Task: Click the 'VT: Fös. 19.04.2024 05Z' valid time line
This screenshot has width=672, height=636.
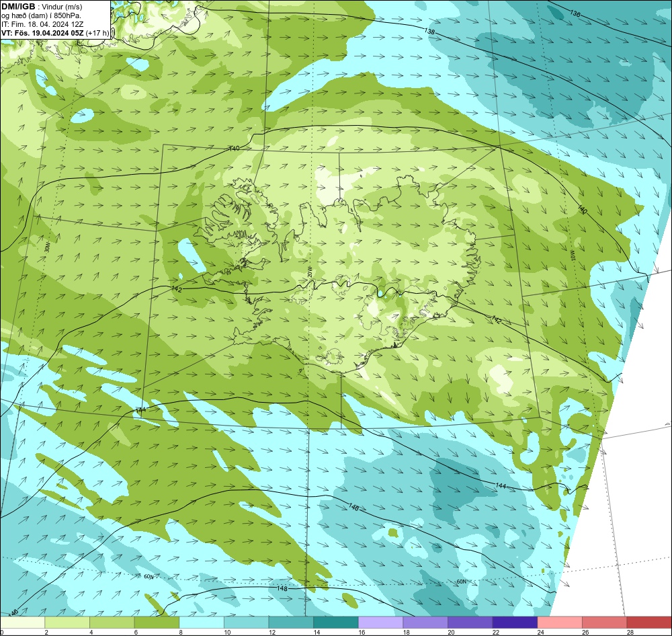Action: (43, 32)
